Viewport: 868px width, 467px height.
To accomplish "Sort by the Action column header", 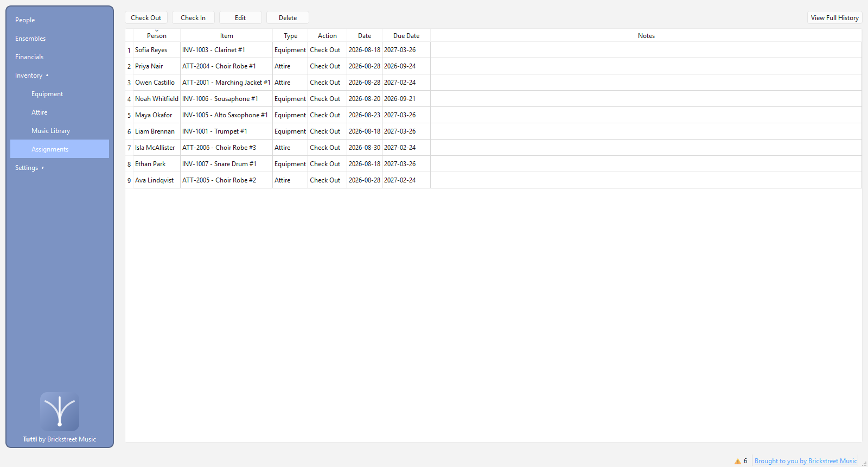I will [x=327, y=35].
